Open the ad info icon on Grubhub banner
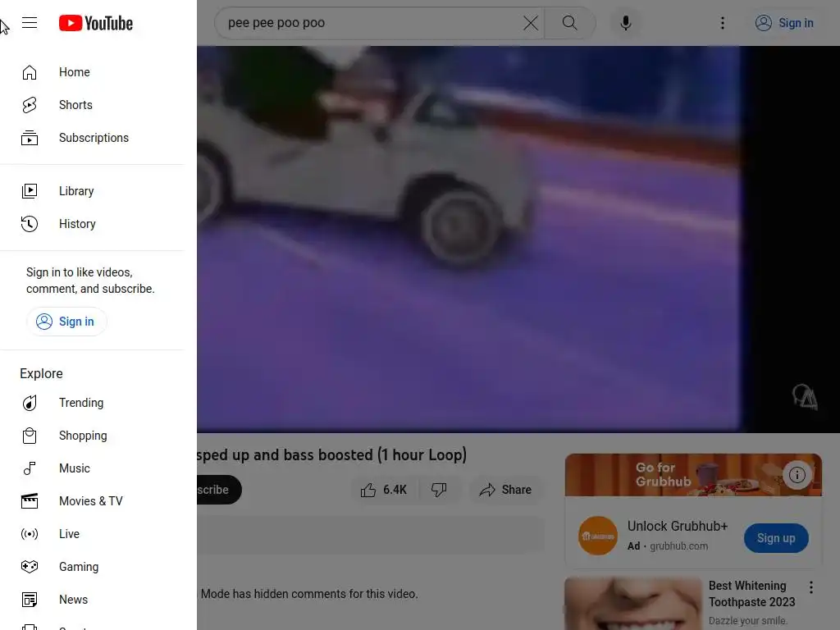The width and height of the screenshot is (840, 630). pyautogui.click(x=797, y=475)
